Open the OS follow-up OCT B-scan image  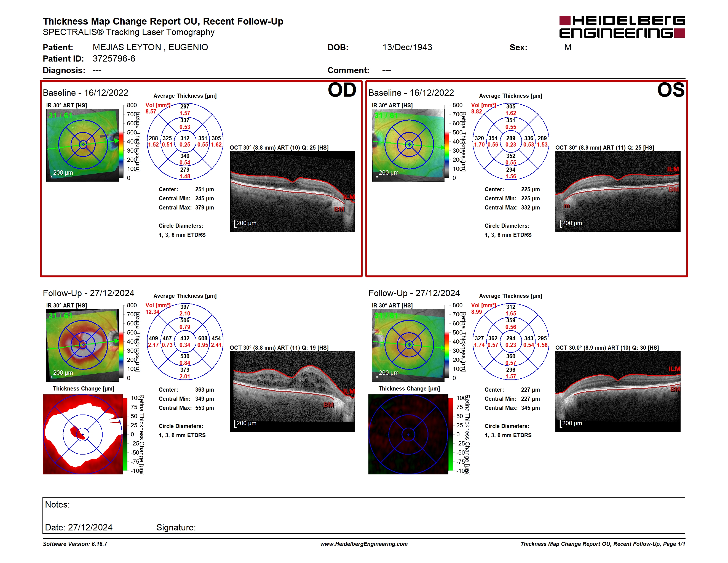pyautogui.click(x=618, y=392)
